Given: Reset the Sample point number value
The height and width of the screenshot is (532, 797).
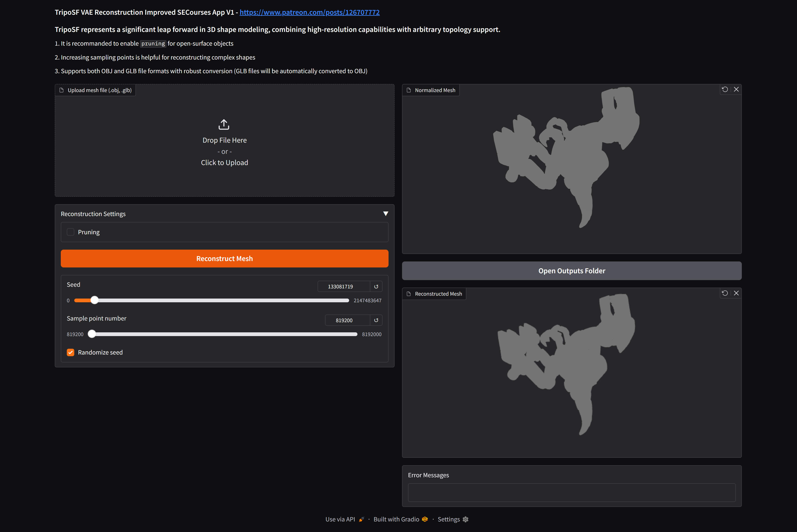Looking at the screenshot, I should pyautogui.click(x=376, y=320).
